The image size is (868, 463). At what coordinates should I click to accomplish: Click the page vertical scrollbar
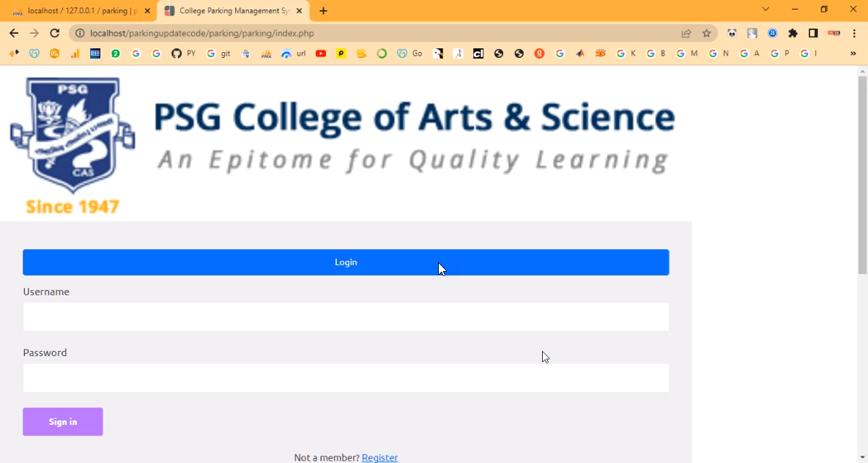[x=862, y=176]
